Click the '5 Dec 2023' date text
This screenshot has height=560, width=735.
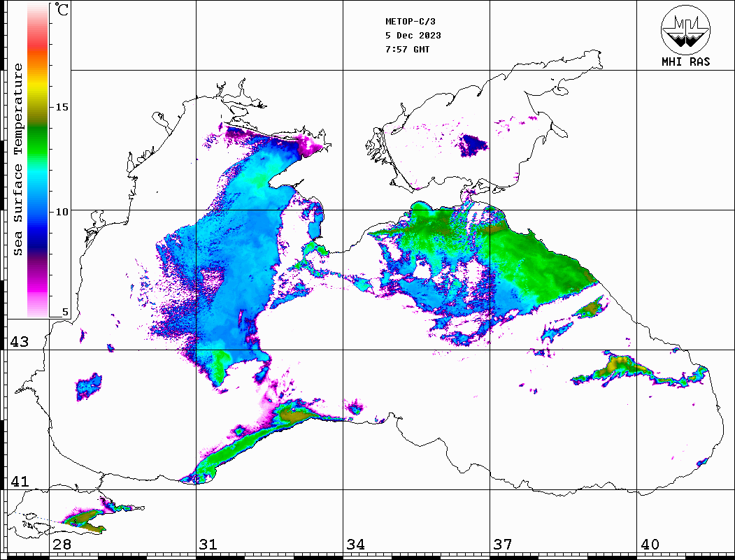[413, 36]
